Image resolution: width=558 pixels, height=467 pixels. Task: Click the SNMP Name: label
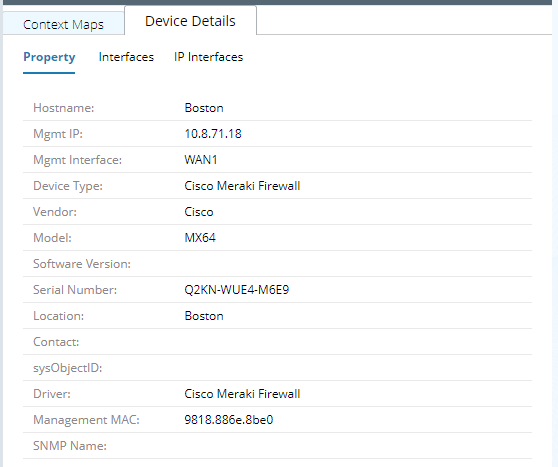(70, 446)
